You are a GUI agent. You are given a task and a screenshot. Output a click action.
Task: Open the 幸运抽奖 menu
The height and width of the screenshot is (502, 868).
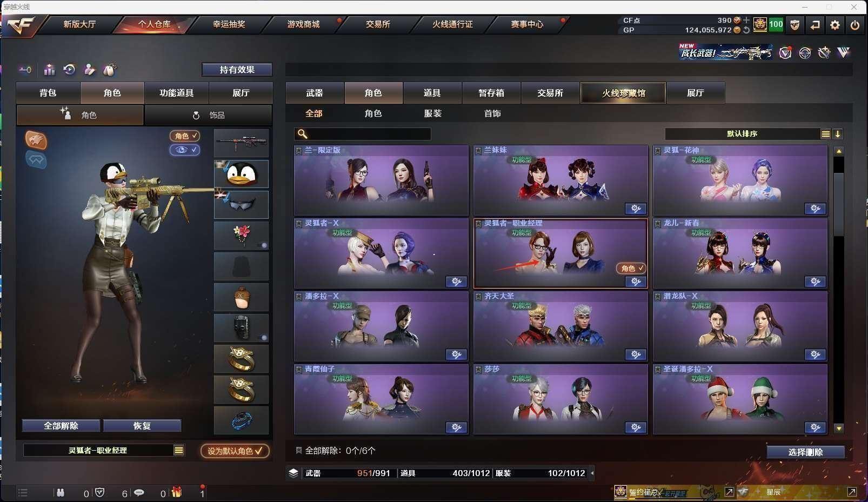(229, 24)
